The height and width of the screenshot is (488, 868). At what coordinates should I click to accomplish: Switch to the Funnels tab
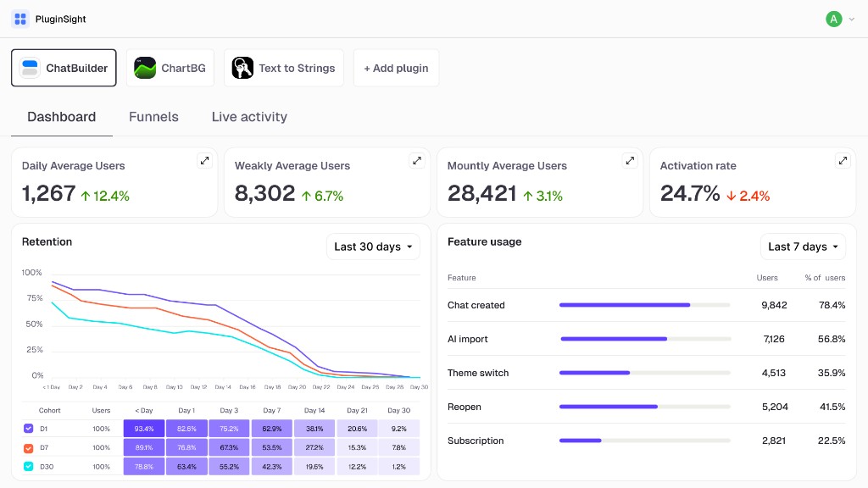pos(154,117)
